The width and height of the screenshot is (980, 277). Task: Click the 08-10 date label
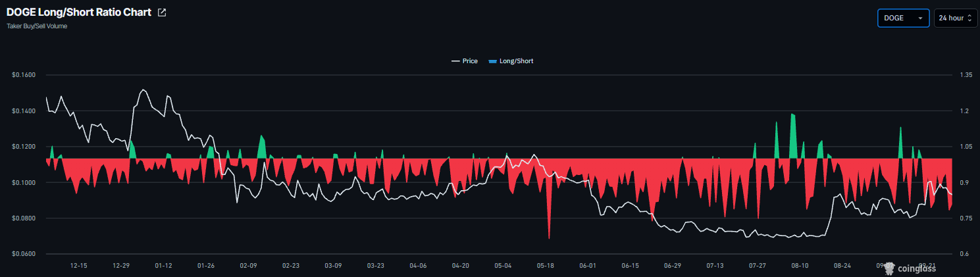coord(800,266)
